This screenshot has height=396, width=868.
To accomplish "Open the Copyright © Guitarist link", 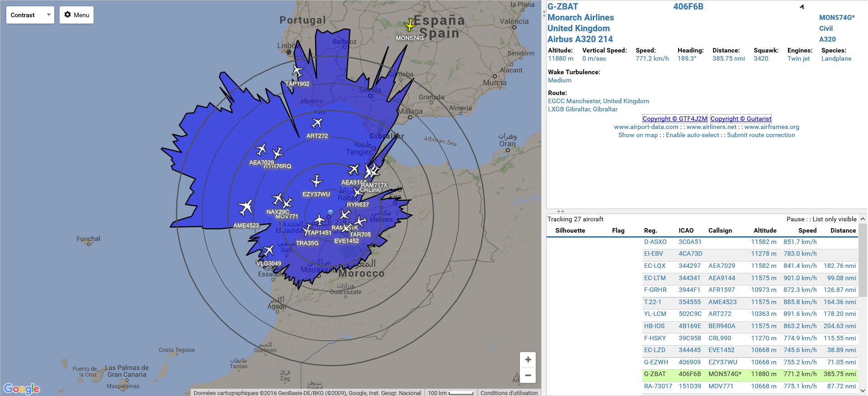I will (741, 119).
